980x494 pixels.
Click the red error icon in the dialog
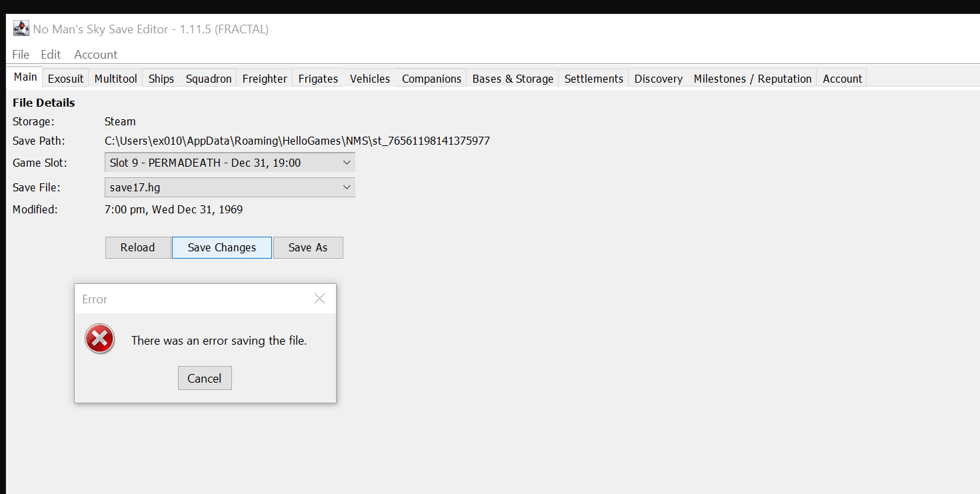pyautogui.click(x=99, y=339)
